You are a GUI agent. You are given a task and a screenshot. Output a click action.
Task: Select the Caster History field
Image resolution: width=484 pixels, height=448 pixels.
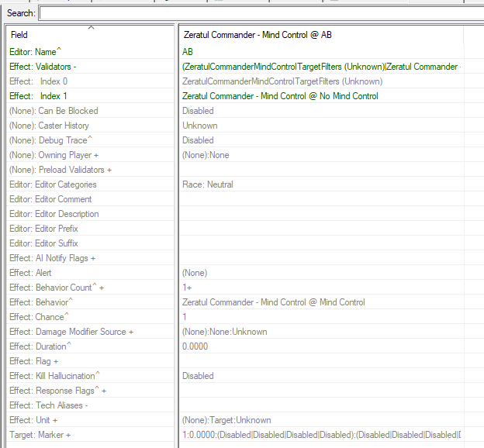coord(90,126)
